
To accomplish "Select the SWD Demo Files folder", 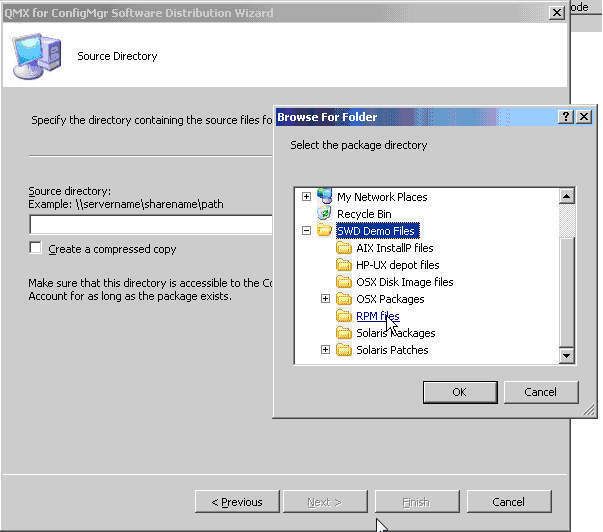I will (x=377, y=231).
